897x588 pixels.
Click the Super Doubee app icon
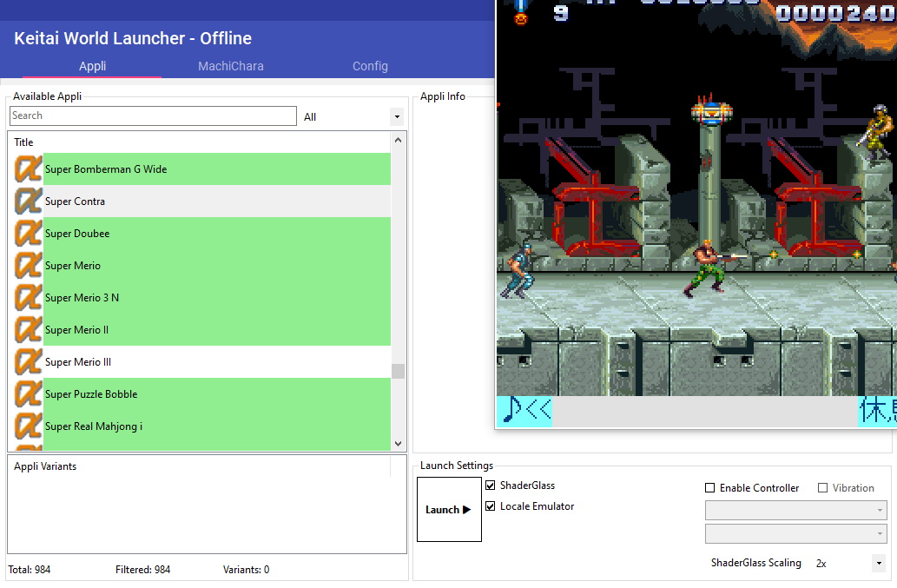click(x=28, y=234)
